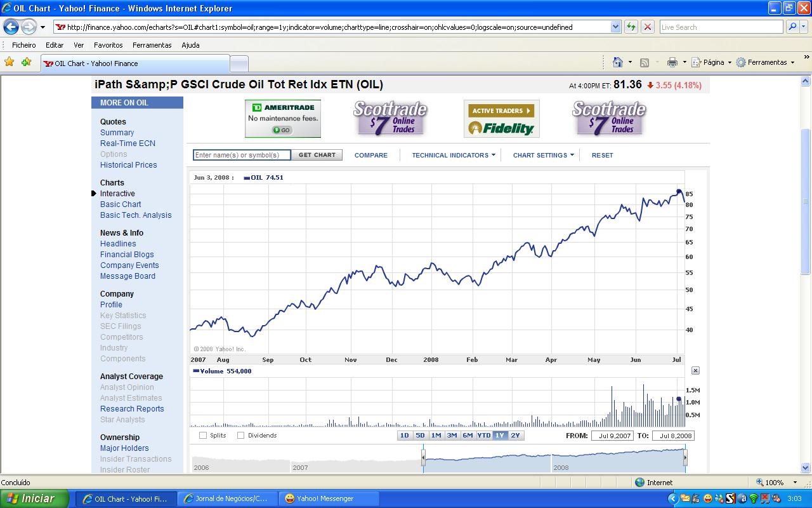Click the TO date field Jul 8,2008
Image resolution: width=812 pixels, height=508 pixels.
[673, 436]
